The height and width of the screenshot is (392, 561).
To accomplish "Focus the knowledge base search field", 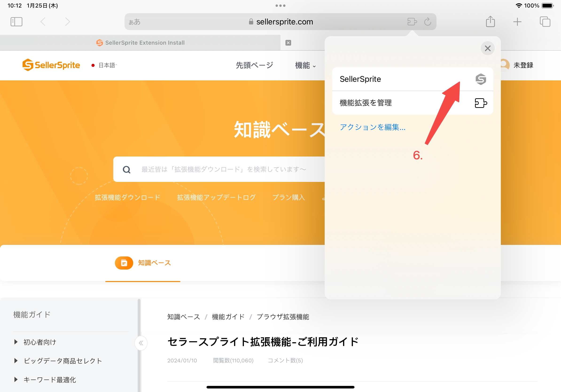I will [x=219, y=169].
